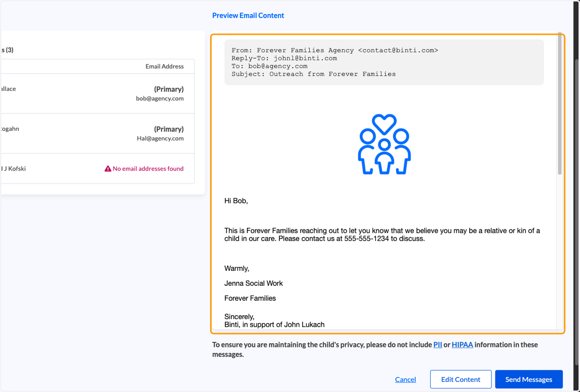Click the email body paragraph about relative or kin
The image size is (580, 392).
point(382,235)
